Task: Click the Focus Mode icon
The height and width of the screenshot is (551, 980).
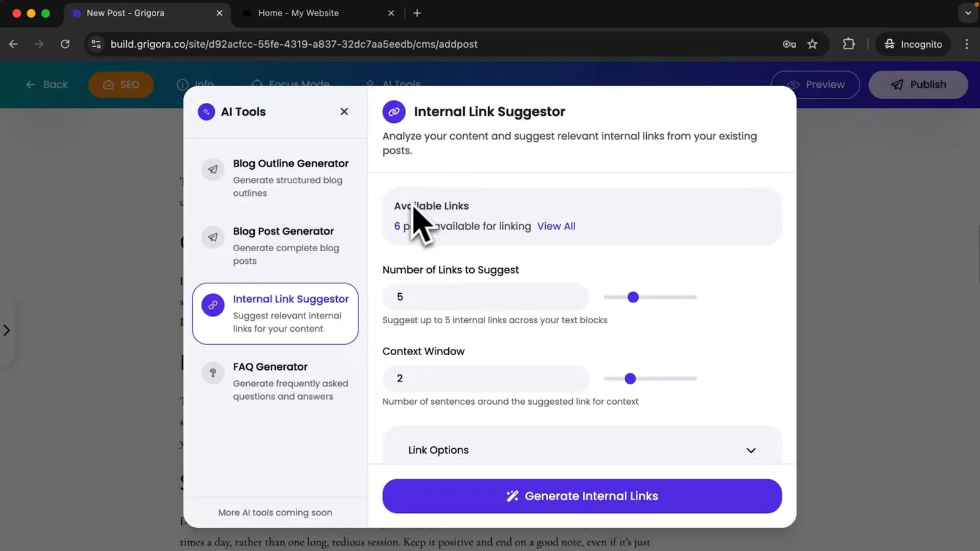Action: click(x=258, y=84)
